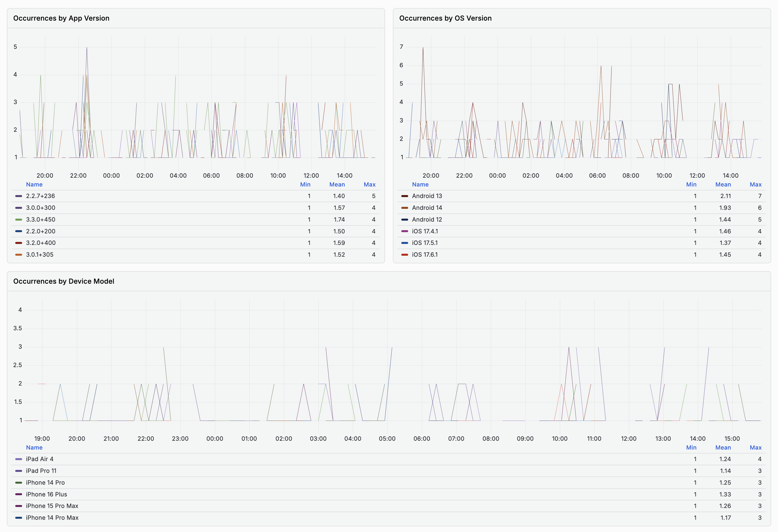778x532 pixels.
Task: Sort OS Version legend by Mean
Action: coord(723,184)
